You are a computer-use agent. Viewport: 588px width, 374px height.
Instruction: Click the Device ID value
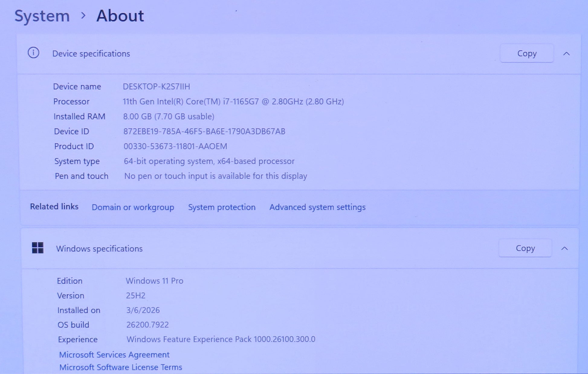(x=204, y=131)
